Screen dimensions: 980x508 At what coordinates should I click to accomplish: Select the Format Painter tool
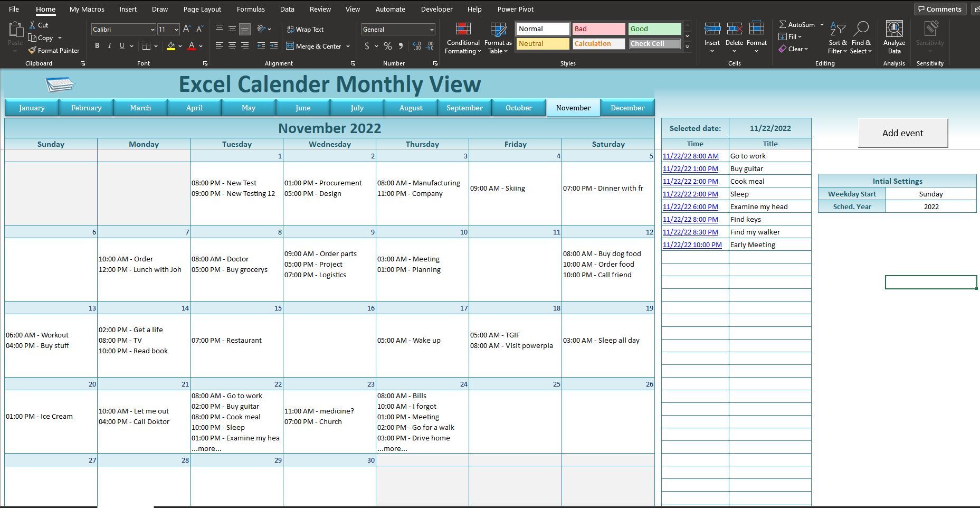(54, 50)
